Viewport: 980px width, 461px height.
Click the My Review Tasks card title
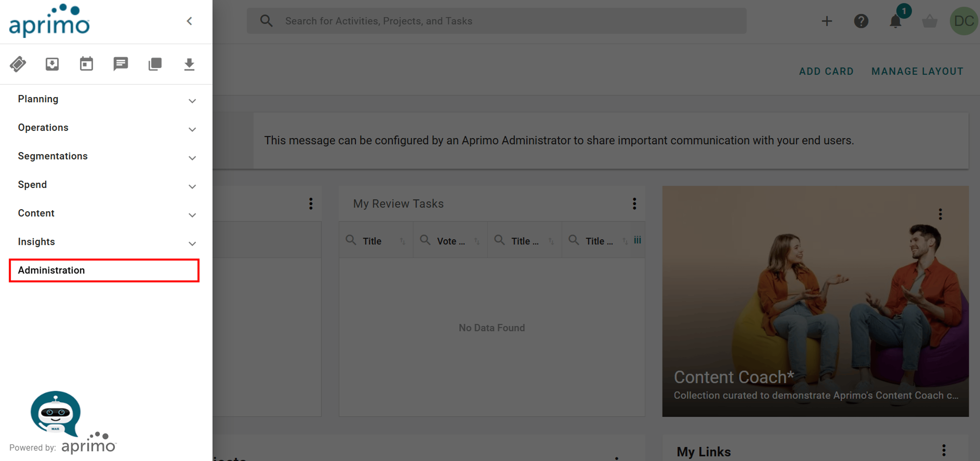pos(398,204)
